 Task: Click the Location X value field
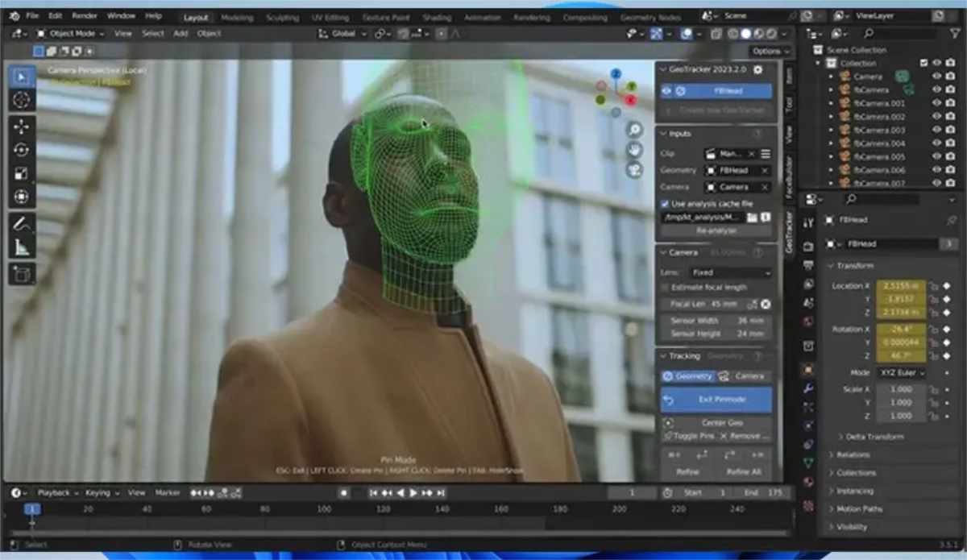point(899,285)
